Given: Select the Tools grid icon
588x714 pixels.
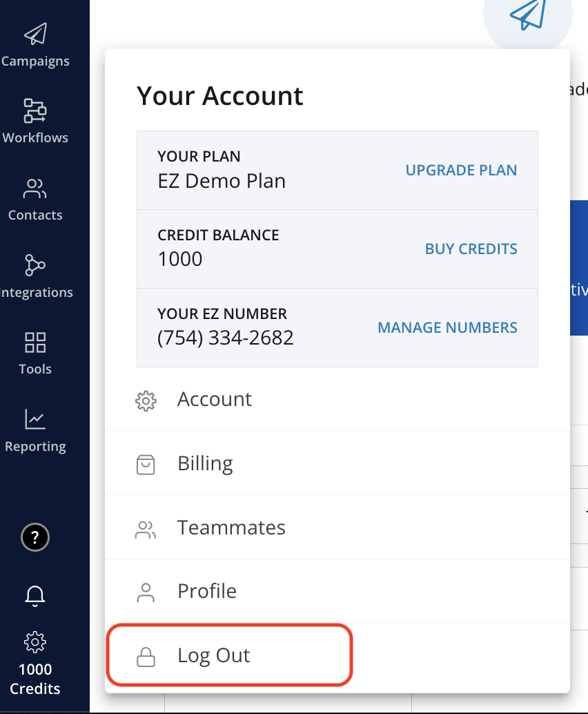Looking at the screenshot, I should coord(35,342).
